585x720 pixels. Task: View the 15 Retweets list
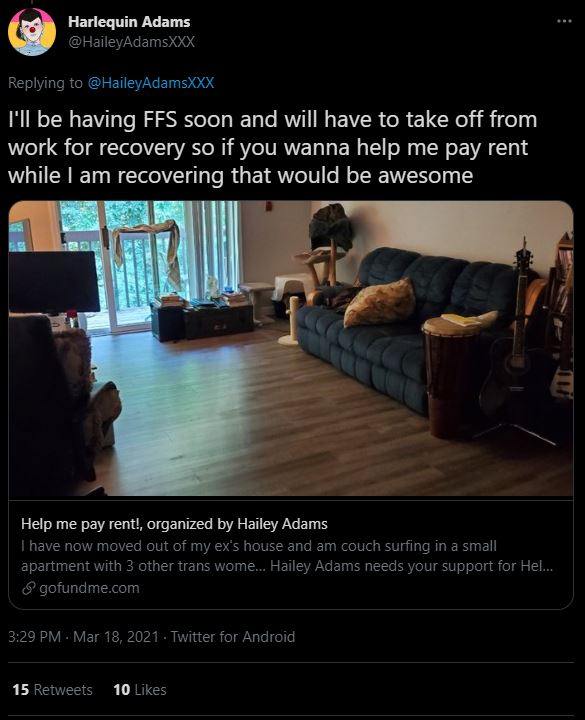click(52, 690)
